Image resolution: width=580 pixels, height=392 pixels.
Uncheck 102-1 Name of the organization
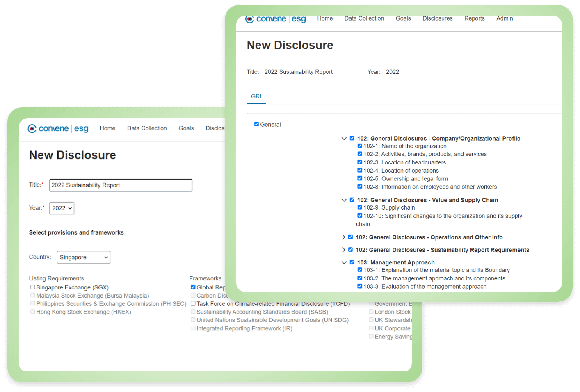click(x=360, y=146)
